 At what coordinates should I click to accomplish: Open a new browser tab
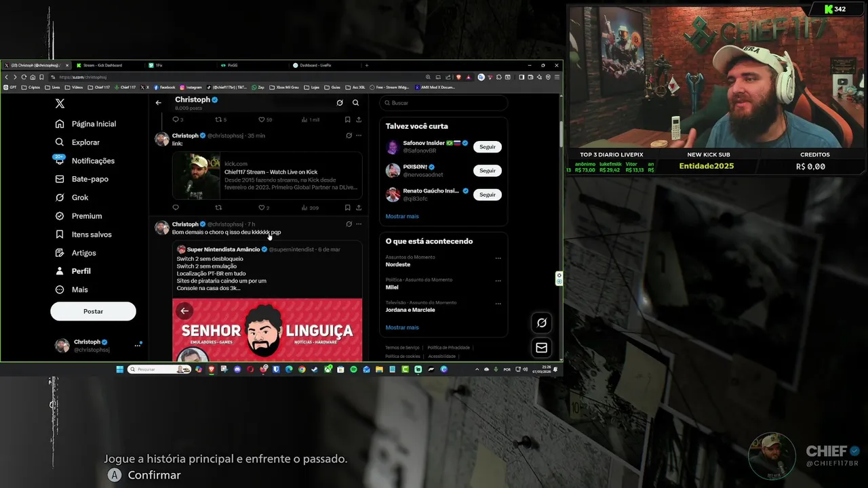(367, 65)
